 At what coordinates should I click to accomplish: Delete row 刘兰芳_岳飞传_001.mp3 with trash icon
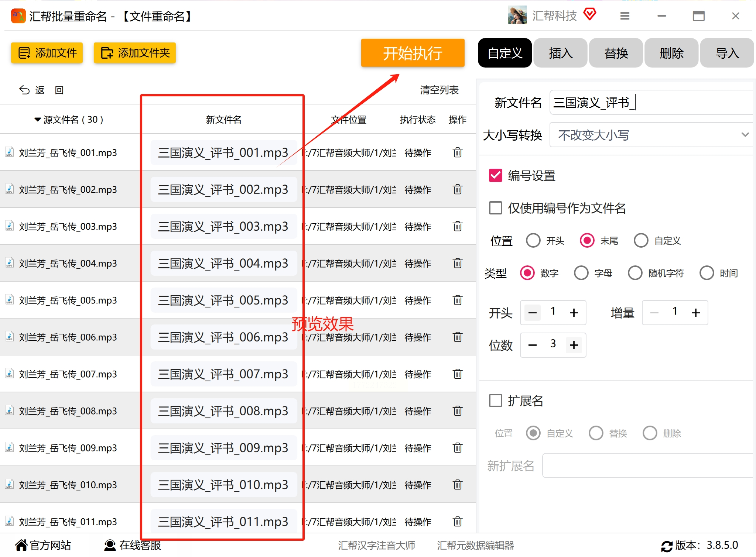[457, 152]
